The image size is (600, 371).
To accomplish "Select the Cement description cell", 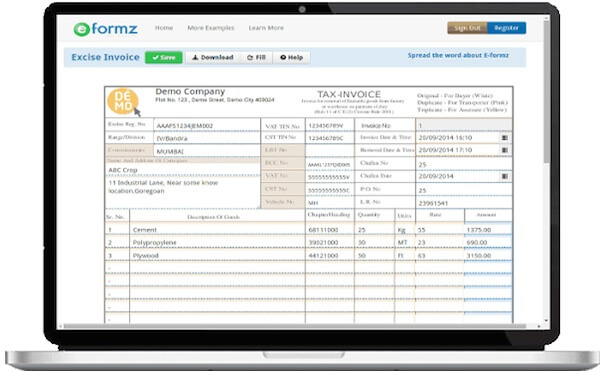I will point(217,230).
